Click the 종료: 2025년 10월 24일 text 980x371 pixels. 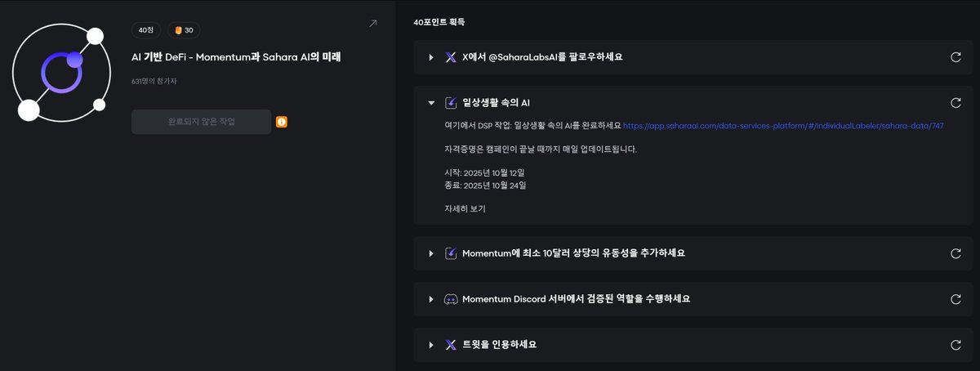click(x=485, y=185)
